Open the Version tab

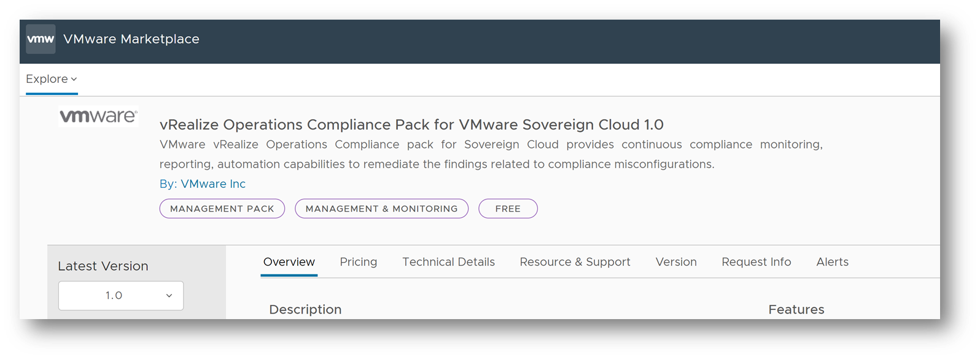click(676, 262)
